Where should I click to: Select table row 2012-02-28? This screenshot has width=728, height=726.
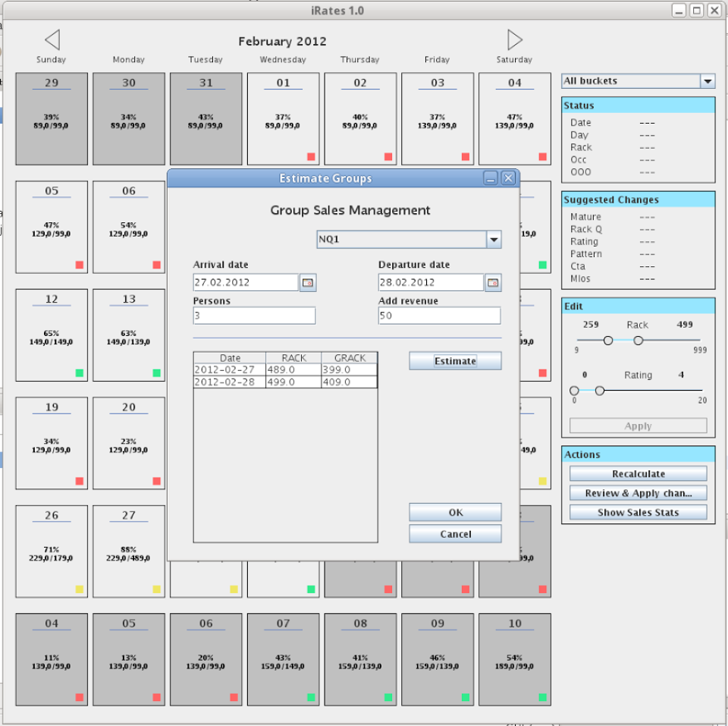pos(286,382)
